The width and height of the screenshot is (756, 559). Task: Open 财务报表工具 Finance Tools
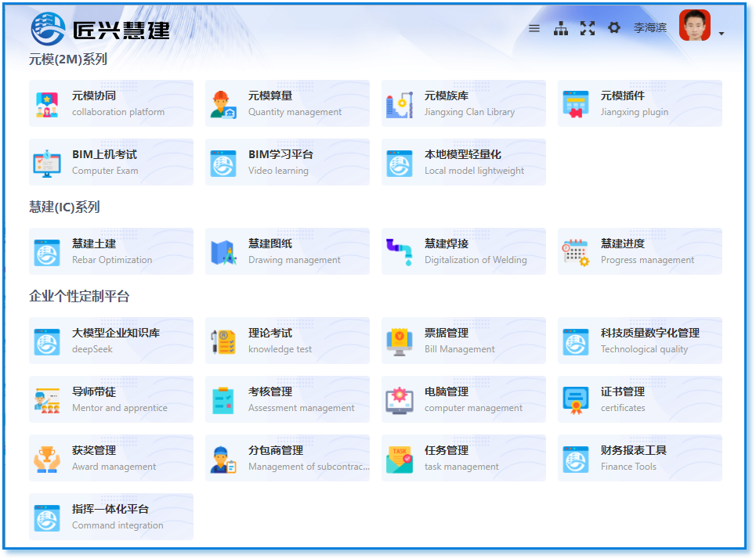point(639,457)
